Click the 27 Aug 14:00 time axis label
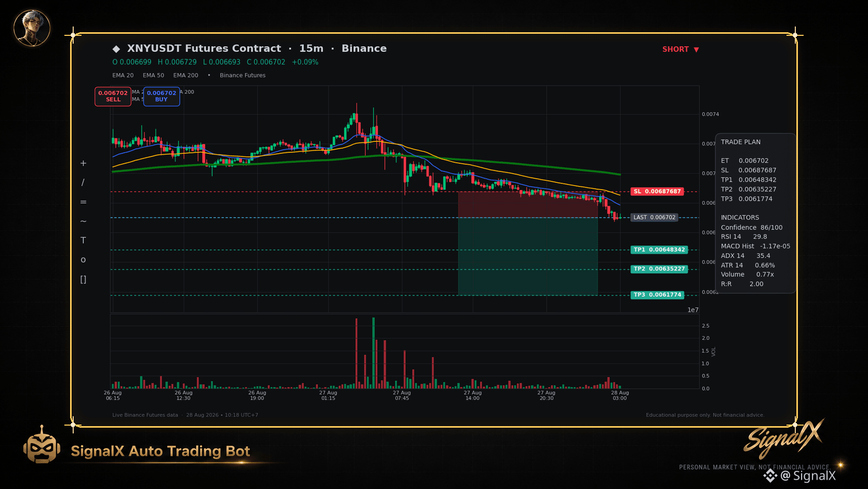868x489 pixels. [x=473, y=395]
